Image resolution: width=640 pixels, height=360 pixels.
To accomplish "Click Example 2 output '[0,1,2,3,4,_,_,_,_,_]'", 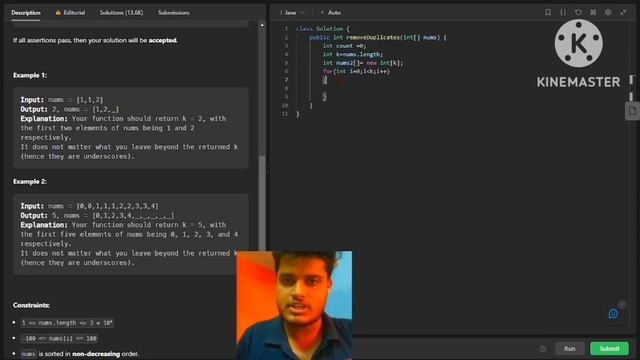I will pyautogui.click(x=133, y=216).
